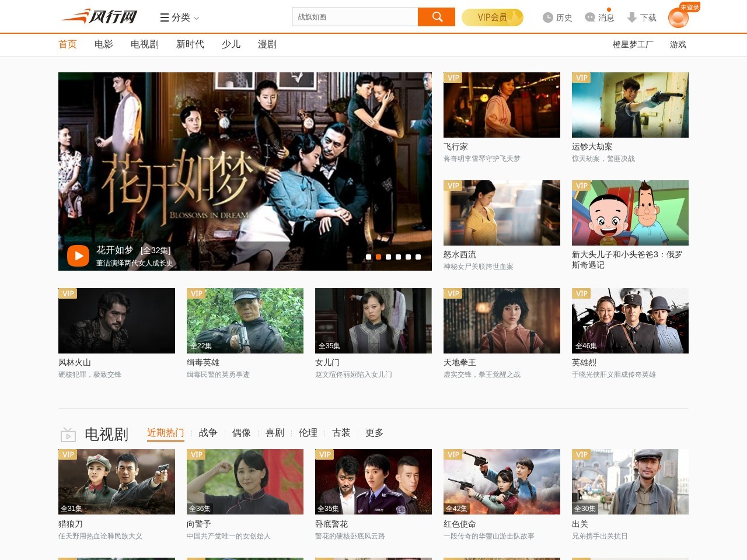Screen dimensions: 747x560
Task: Open the 怒水西流 thumbnail
Action: pos(502,213)
